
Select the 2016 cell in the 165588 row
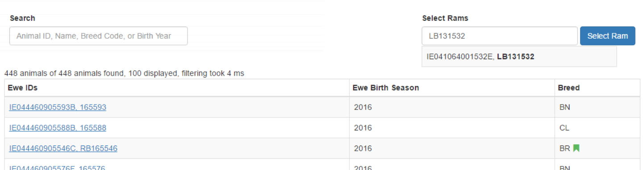pyautogui.click(x=452, y=128)
